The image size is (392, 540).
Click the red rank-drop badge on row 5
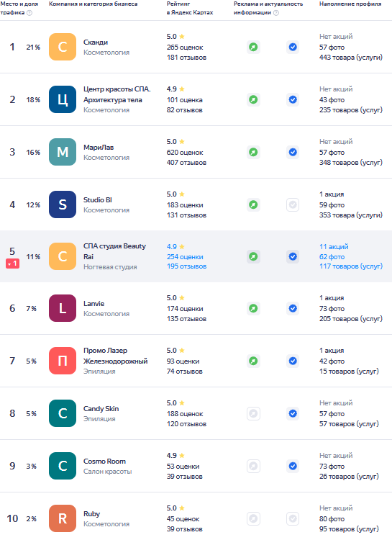(x=12, y=264)
